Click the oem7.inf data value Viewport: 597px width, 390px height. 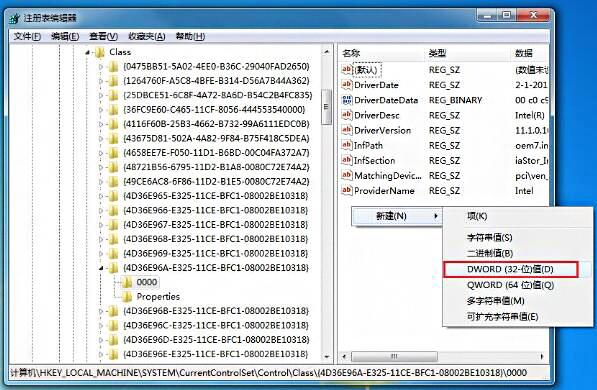532,145
